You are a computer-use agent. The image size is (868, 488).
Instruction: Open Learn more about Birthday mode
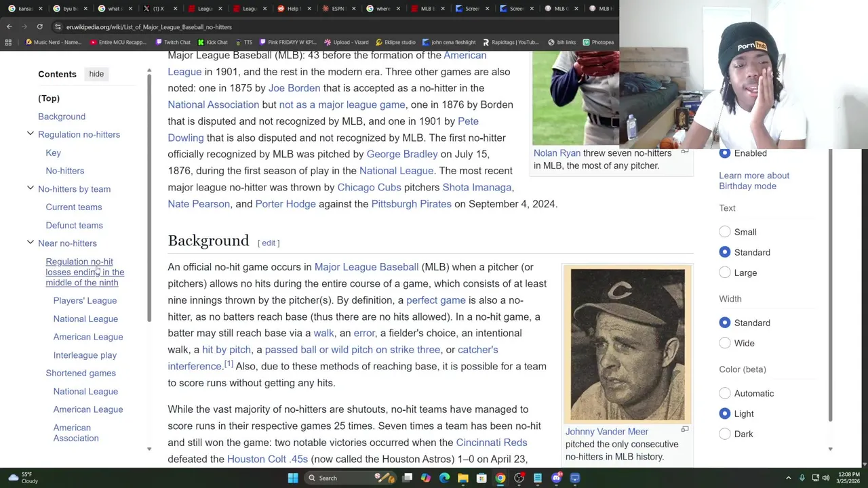coord(754,180)
